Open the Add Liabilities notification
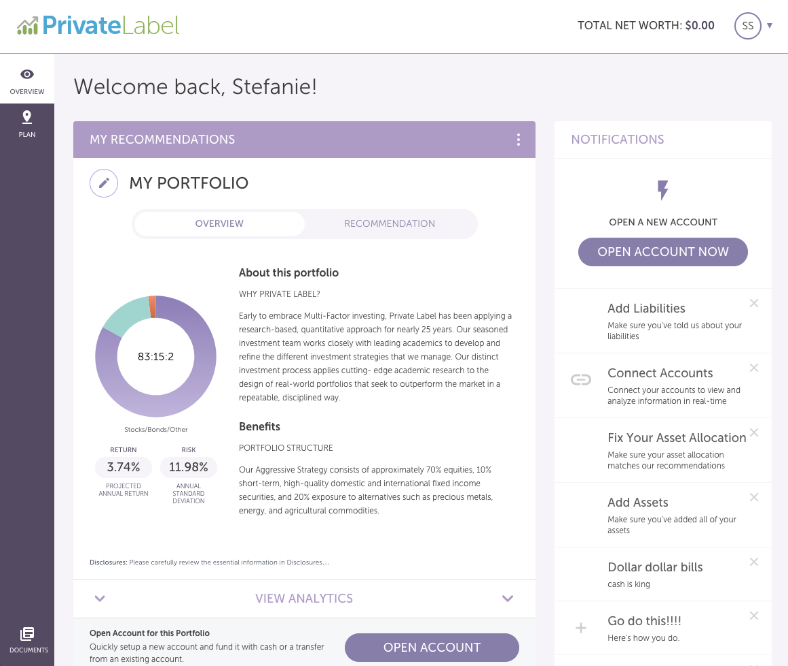This screenshot has width=788, height=666. 663,321
